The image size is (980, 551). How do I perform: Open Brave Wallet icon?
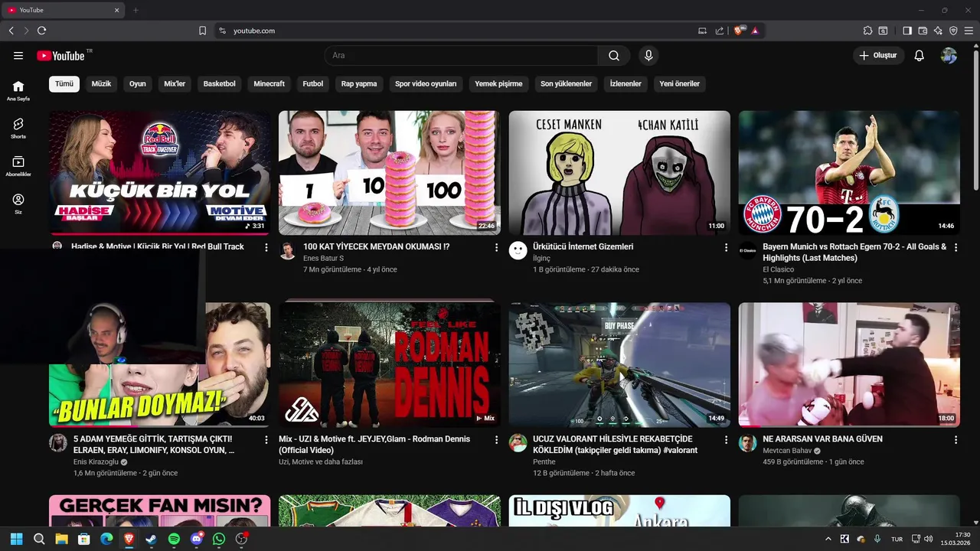tap(923, 31)
